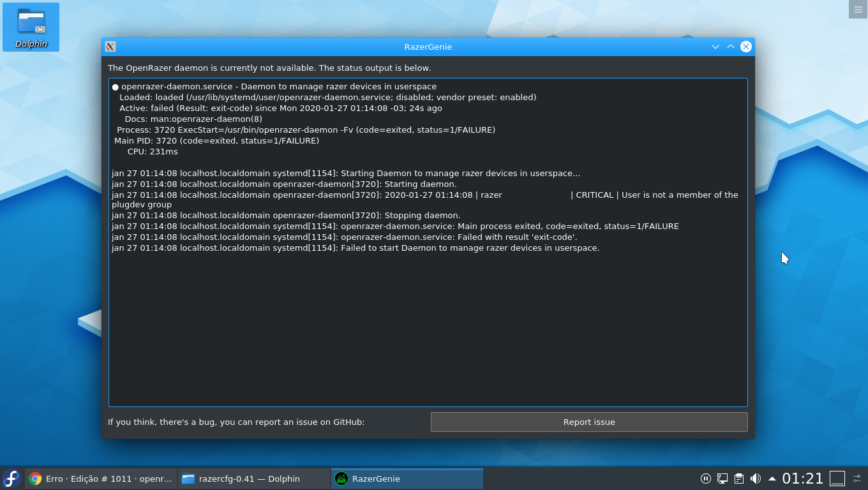Click the Report issue button
Screen dimensions: 868x490
[x=588, y=422]
